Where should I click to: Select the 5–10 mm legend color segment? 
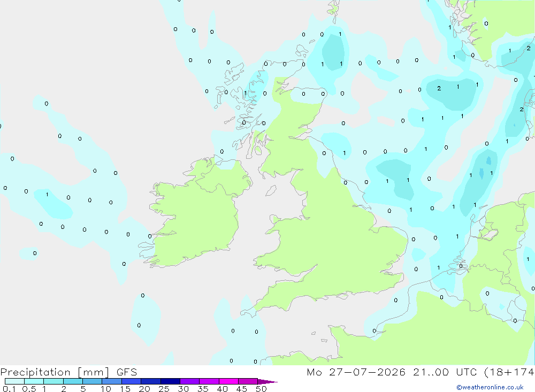pos(93,381)
